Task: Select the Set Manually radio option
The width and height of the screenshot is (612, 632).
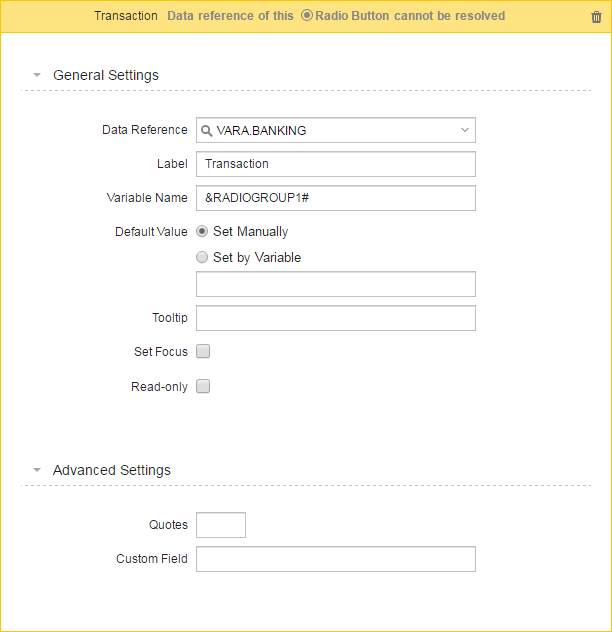Action: (x=202, y=231)
